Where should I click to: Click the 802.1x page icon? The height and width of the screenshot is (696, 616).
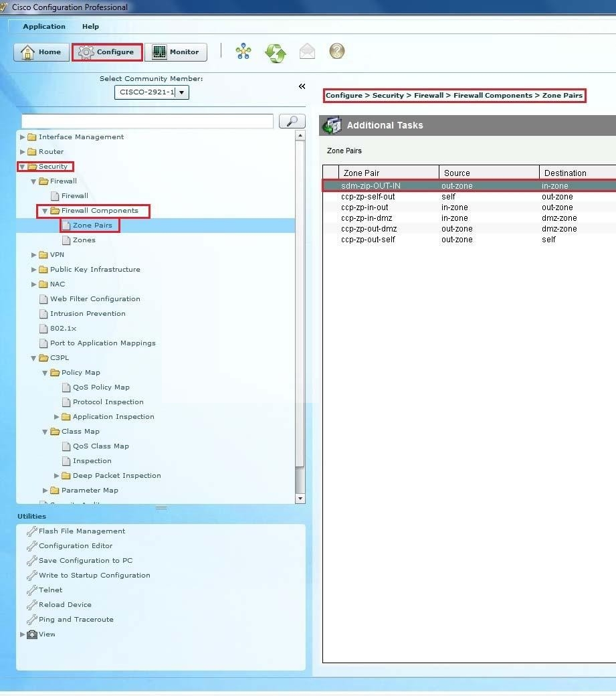(x=43, y=329)
